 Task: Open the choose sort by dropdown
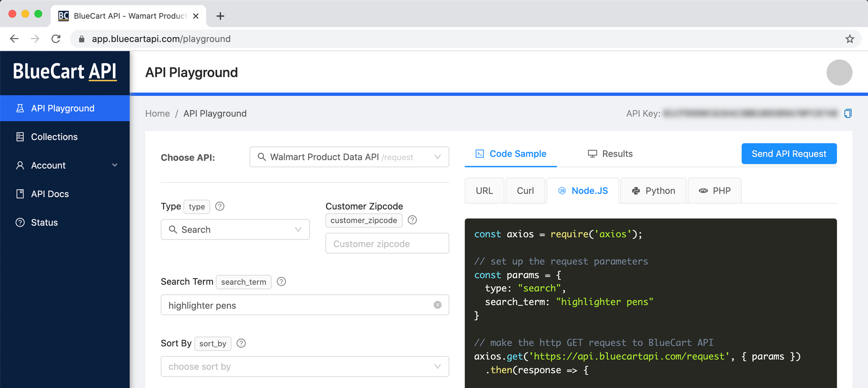pyautogui.click(x=304, y=367)
